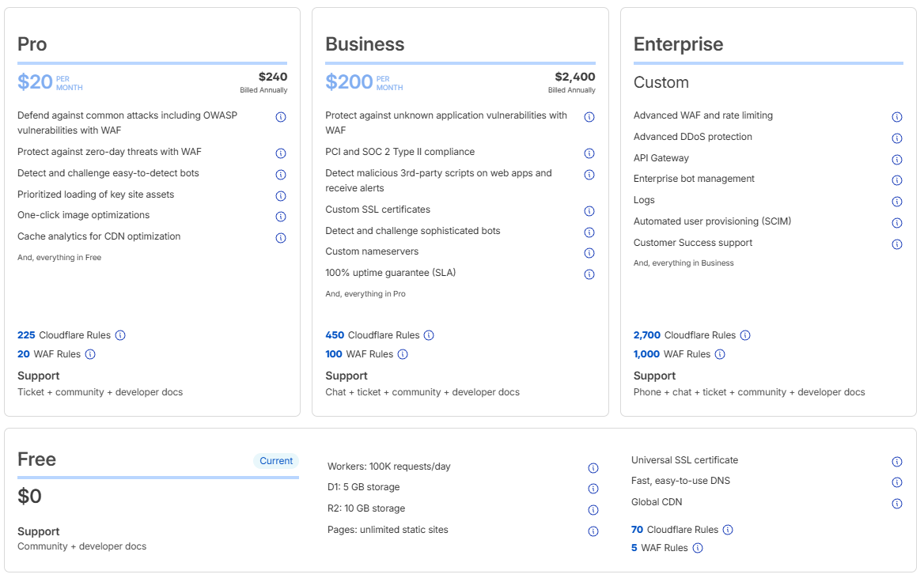Open info icon beside Custom SSL certificates
Viewport: 924px width, 578px height.
pyautogui.click(x=589, y=211)
